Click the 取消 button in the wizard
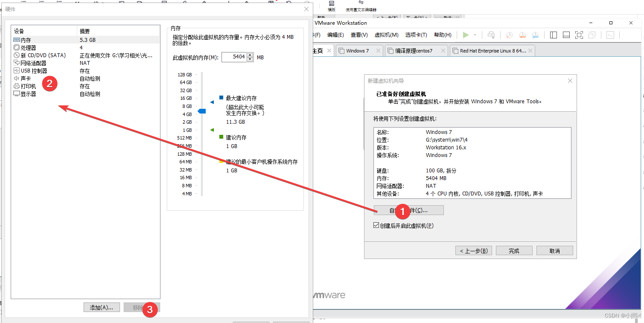Image resolution: width=644 pixels, height=323 pixels. [555, 251]
